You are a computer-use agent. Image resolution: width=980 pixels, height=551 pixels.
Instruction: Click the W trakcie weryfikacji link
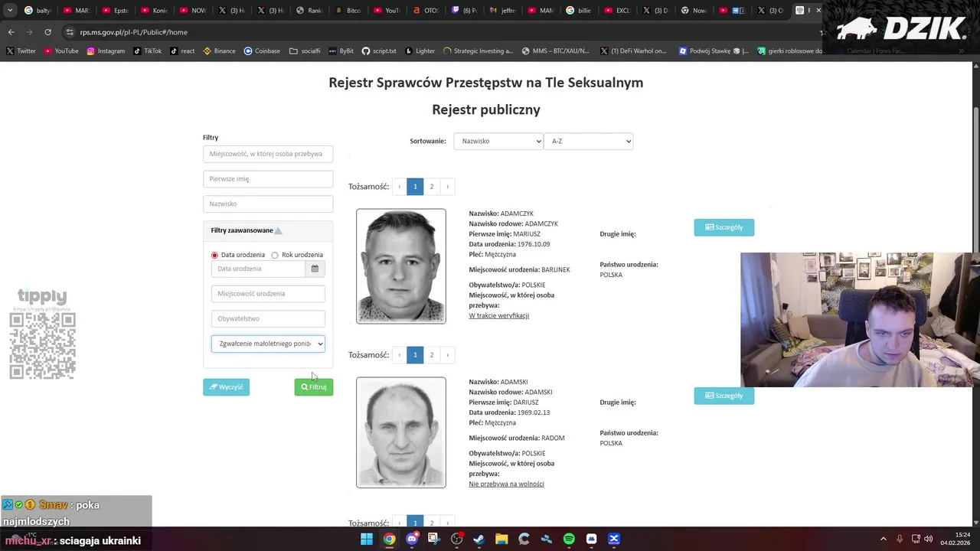[499, 315]
